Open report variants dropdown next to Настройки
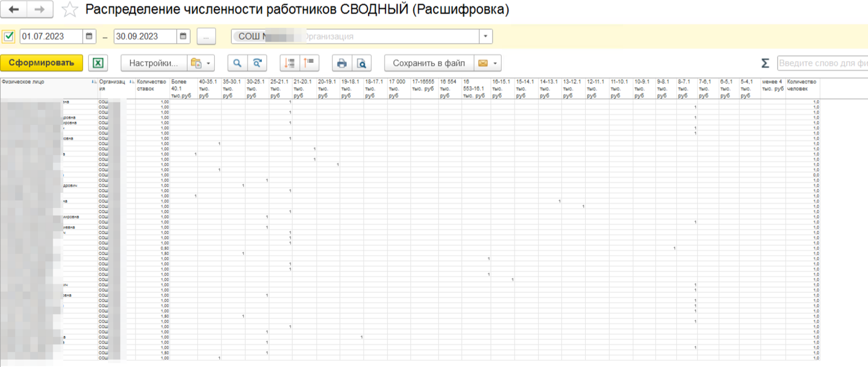Image resolution: width=868 pixels, height=367 pixels. [201, 63]
